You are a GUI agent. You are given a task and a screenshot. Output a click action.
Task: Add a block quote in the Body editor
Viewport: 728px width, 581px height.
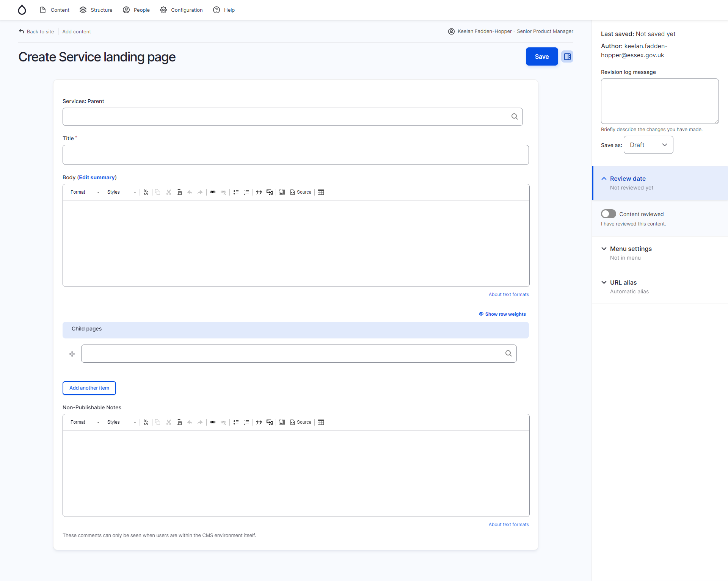point(259,192)
